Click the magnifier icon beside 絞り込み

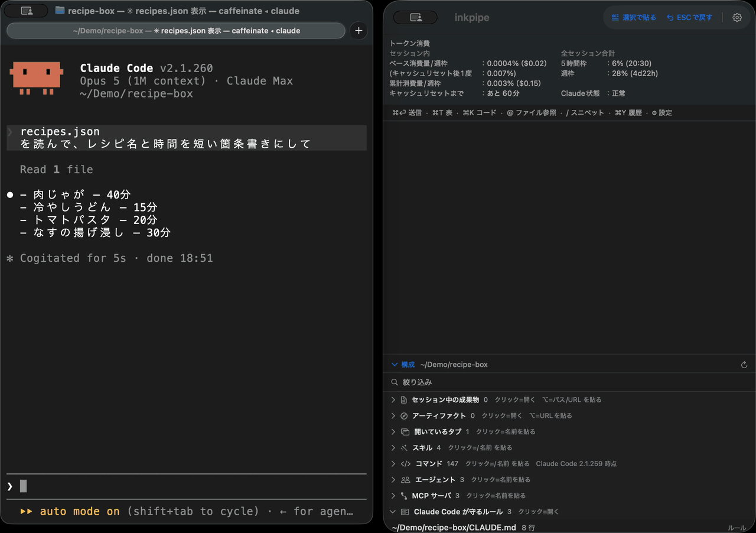395,383
